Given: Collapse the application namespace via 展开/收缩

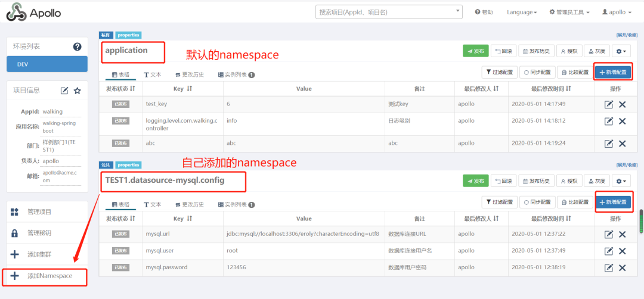Looking at the screenshot, I should tap(627, 35).
